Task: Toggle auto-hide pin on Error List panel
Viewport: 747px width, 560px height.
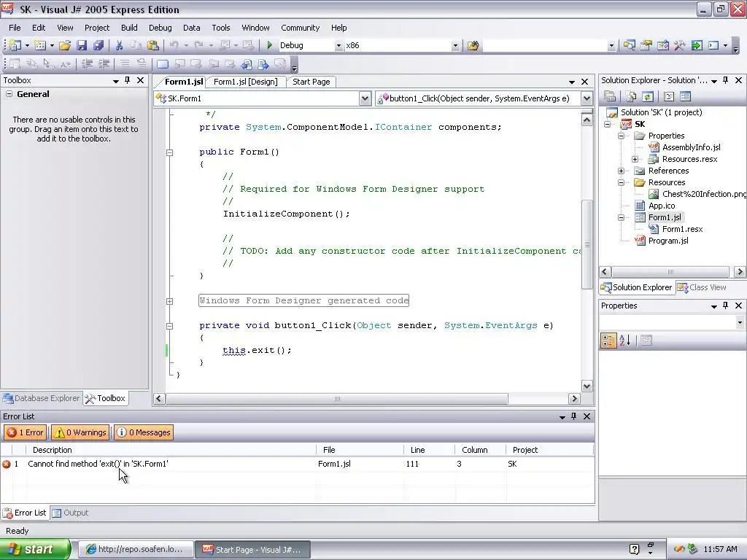Action: tap(574, 416)
